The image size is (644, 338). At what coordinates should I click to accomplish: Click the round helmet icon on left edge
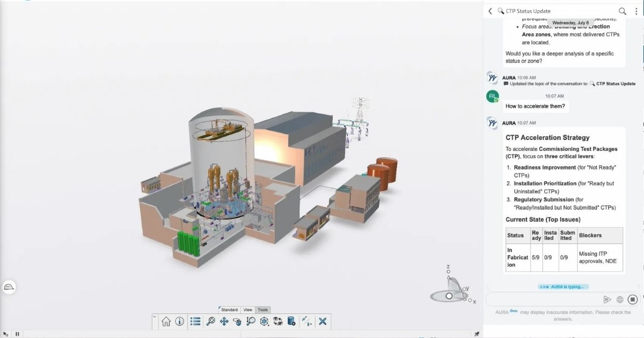(9, 287)
